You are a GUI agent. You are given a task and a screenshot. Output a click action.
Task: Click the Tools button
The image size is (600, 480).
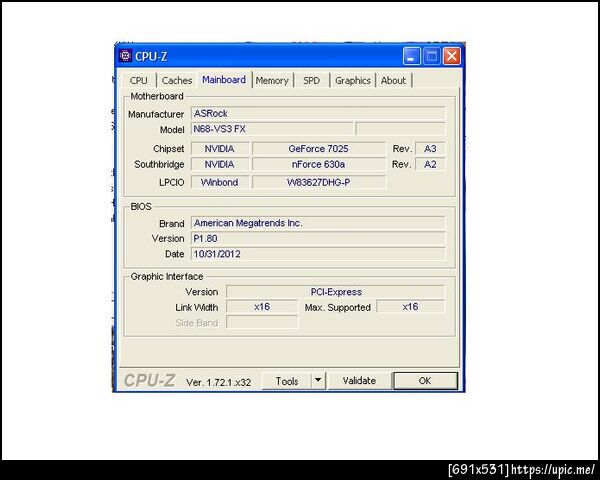click(287, 381)
